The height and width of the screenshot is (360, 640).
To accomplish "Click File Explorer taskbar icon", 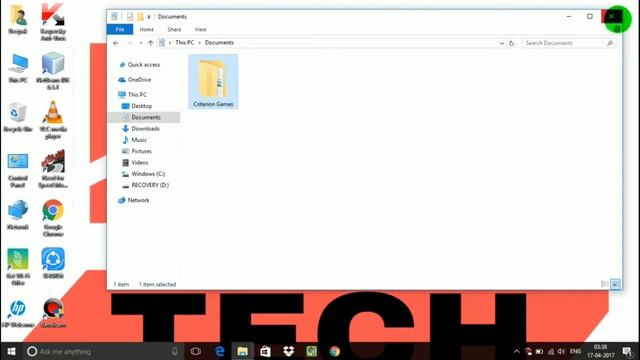I will click(x=242, y=351).
